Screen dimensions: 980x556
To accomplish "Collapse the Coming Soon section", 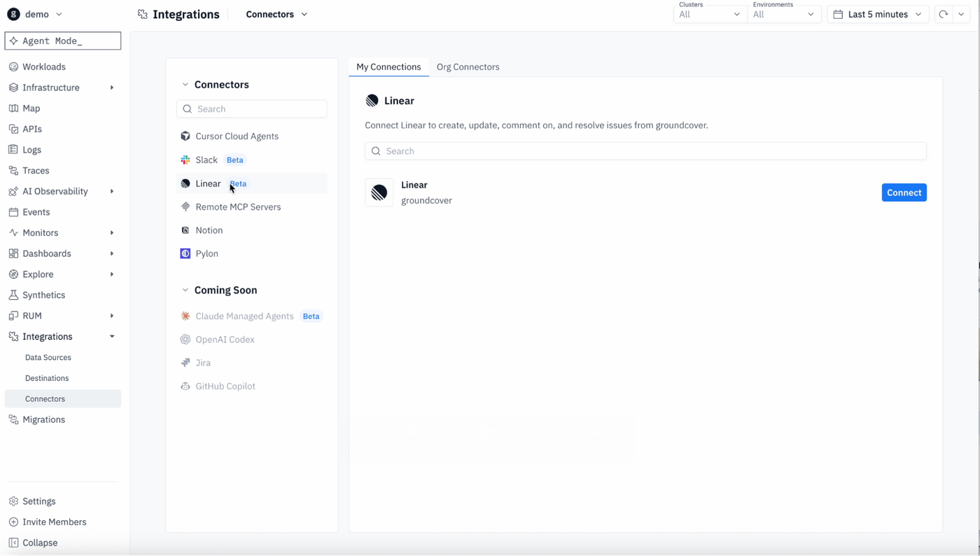I will (185, 290).
